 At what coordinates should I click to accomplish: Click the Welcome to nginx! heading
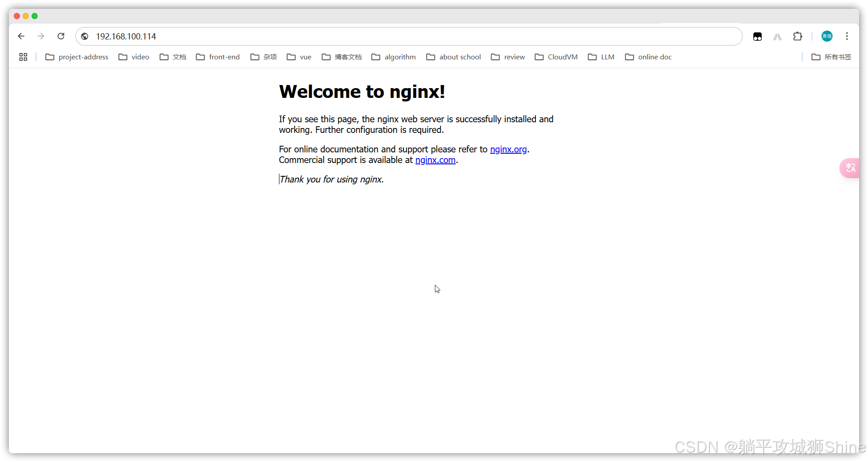point(362,92)
